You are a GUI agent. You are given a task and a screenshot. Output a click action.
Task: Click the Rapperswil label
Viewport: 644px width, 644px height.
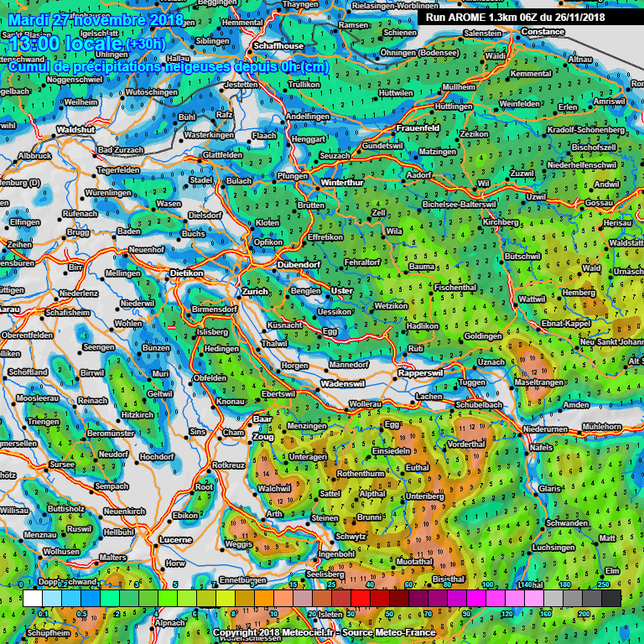(421, 373)
